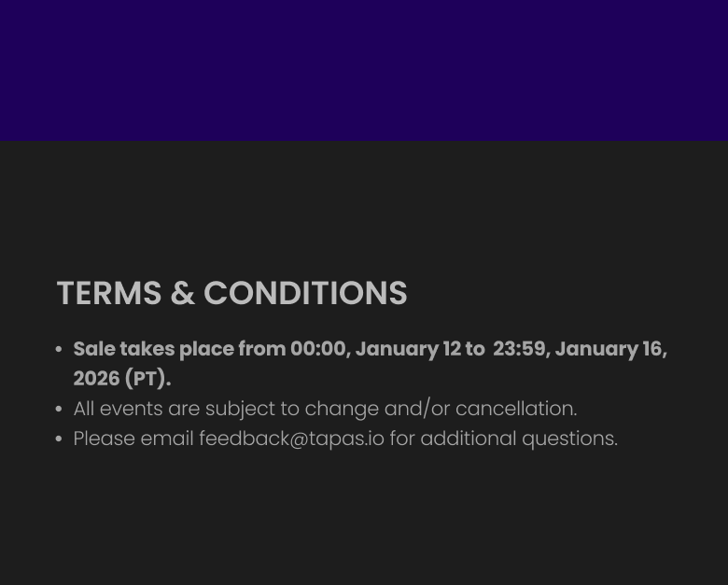Screen dimensions: 728x585
Task: Click the word 'to' between sale dates
Action: pyautogui.click(x=474, y=349)
